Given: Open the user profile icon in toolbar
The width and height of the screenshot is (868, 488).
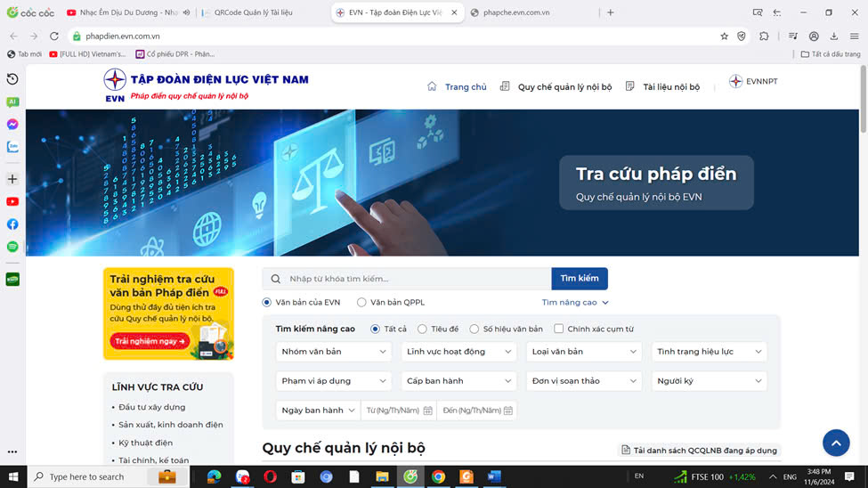Looking at the screenshot, I should point(813,36).
